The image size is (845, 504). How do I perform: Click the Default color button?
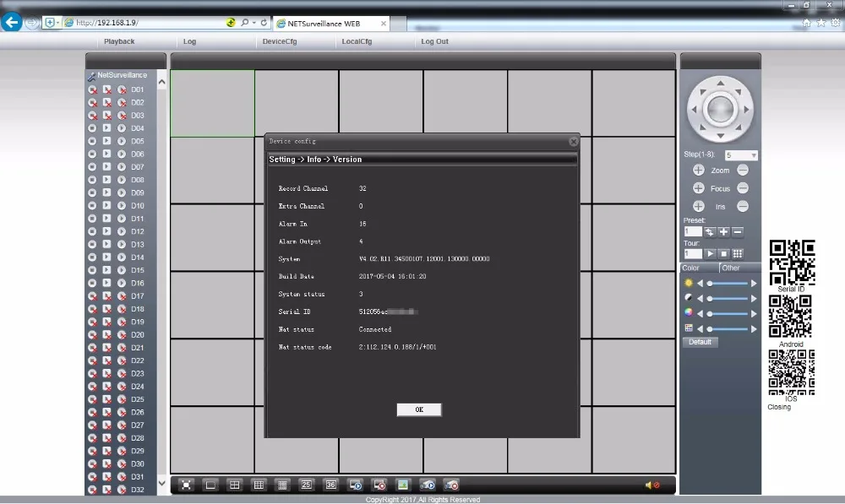[x=700, y=342]
